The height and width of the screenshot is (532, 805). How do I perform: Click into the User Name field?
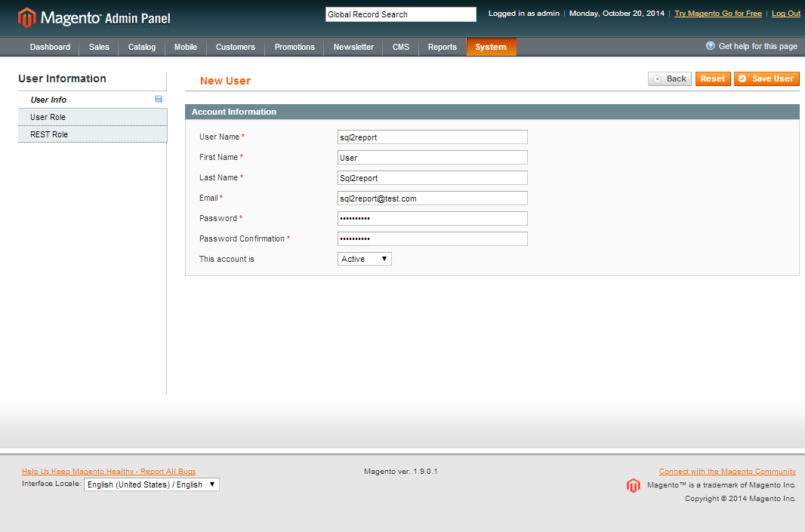click(432, 137)
